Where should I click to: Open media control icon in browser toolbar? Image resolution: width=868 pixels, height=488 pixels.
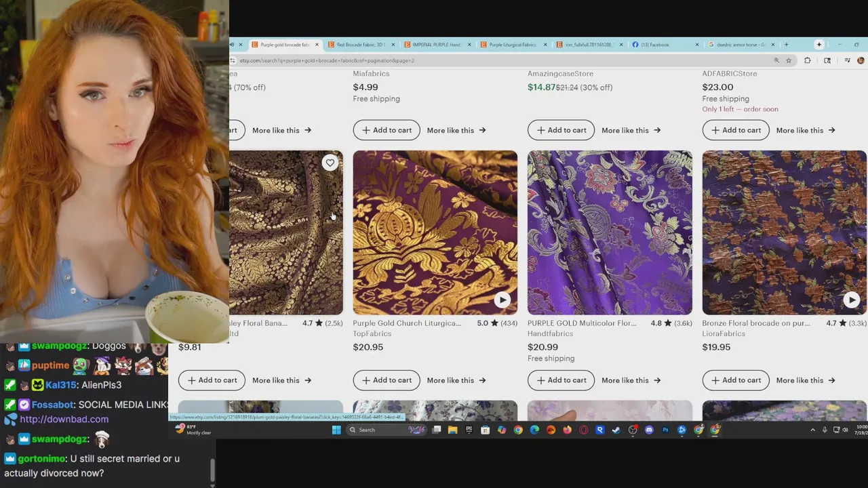pos(848,60)
